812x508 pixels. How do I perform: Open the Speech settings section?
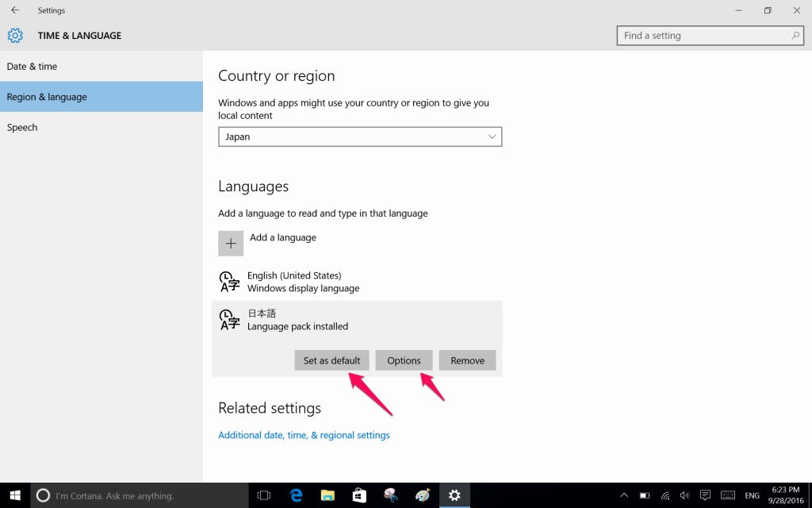[x=101, y=128]
